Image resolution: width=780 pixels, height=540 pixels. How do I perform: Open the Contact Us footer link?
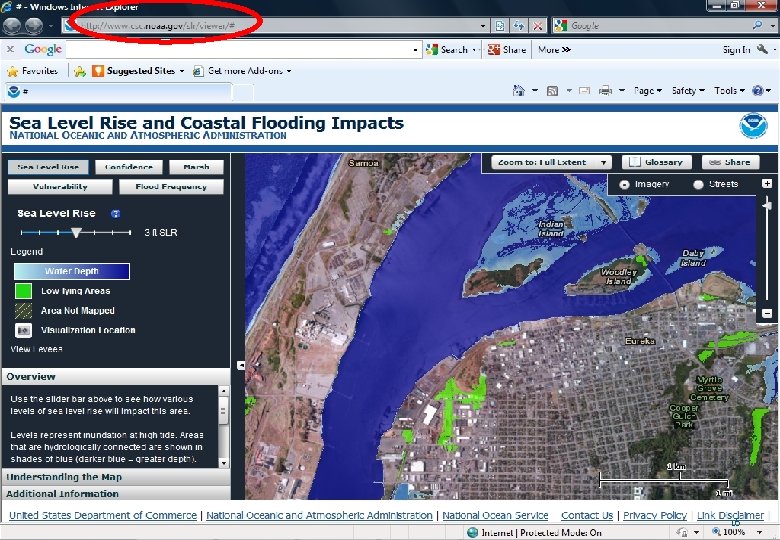[x=586, y=516]
